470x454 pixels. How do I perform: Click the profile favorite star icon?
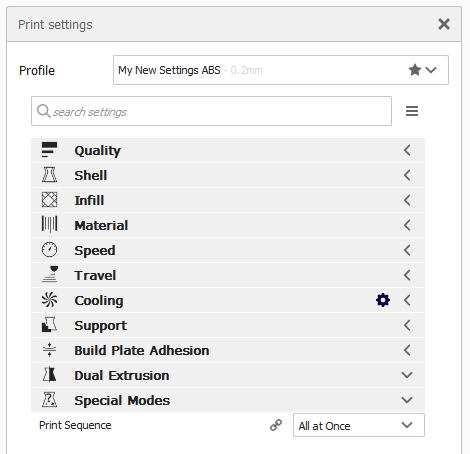pos(415,70)
